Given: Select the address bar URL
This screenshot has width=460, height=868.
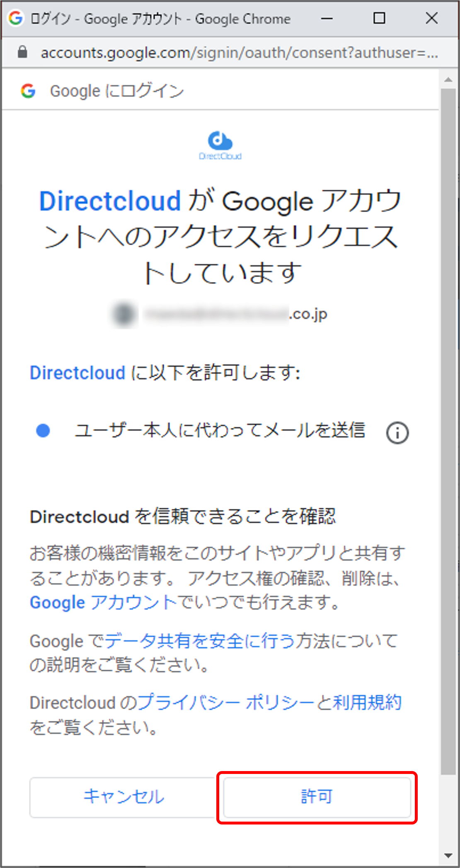Looking at the screenshot, I should click(238, 52).
